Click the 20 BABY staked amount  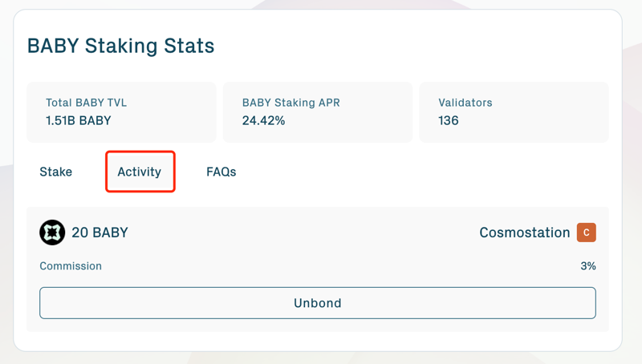pos(100,233)
